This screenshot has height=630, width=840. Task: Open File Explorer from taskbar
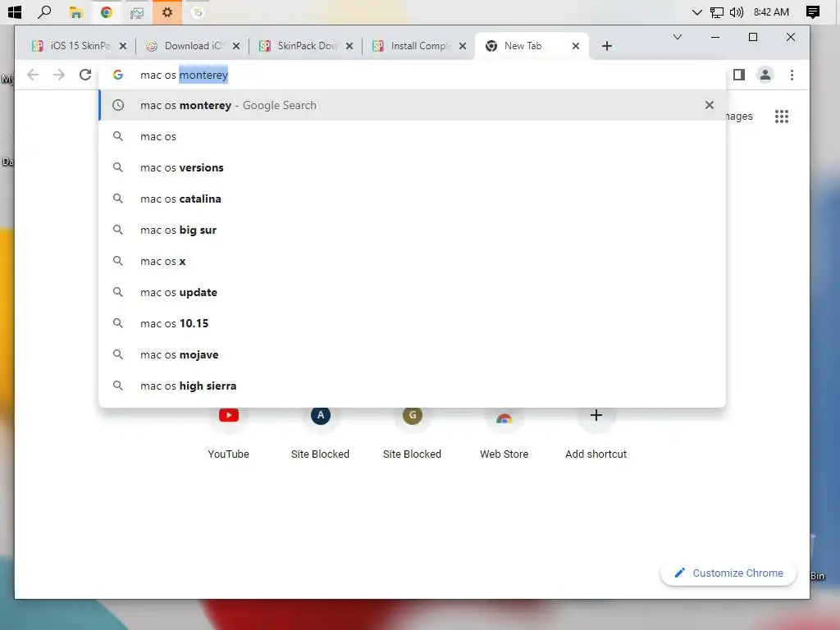pos(75,12)
